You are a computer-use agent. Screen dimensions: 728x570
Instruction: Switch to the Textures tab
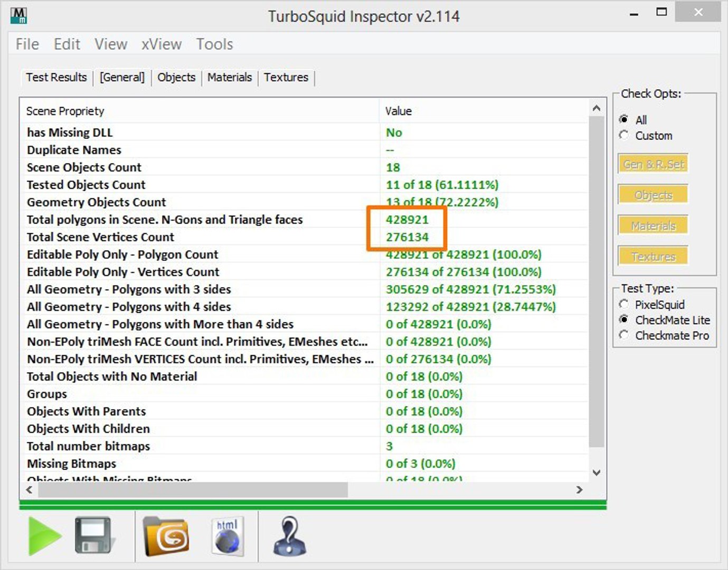[x=286, y=77]
